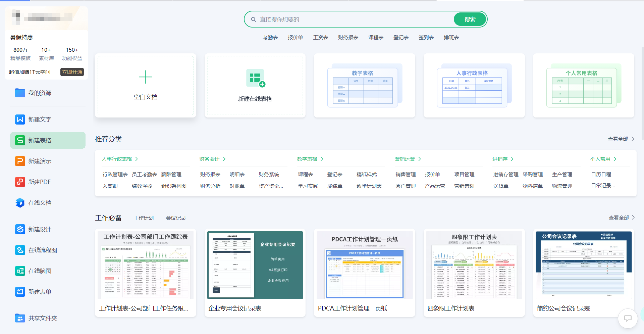
Task: Open 新建设计 in the sidebar
Action: pos(40,229)
